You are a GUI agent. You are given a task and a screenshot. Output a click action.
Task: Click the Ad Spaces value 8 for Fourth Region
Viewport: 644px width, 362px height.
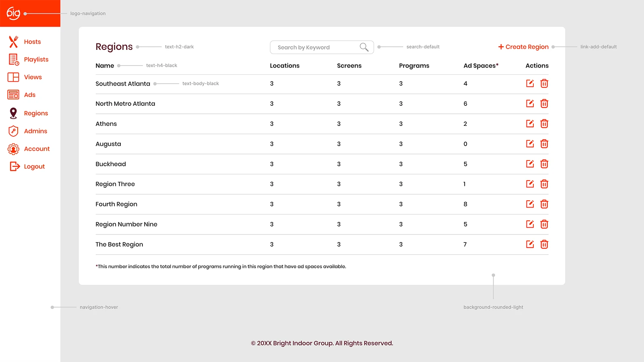click(x=465, y=204)
